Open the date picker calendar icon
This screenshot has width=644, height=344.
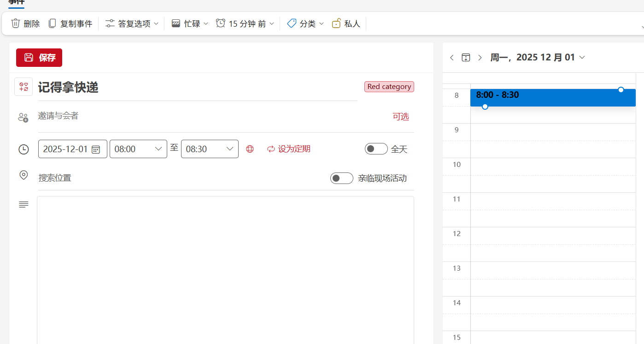coord(96,149)
